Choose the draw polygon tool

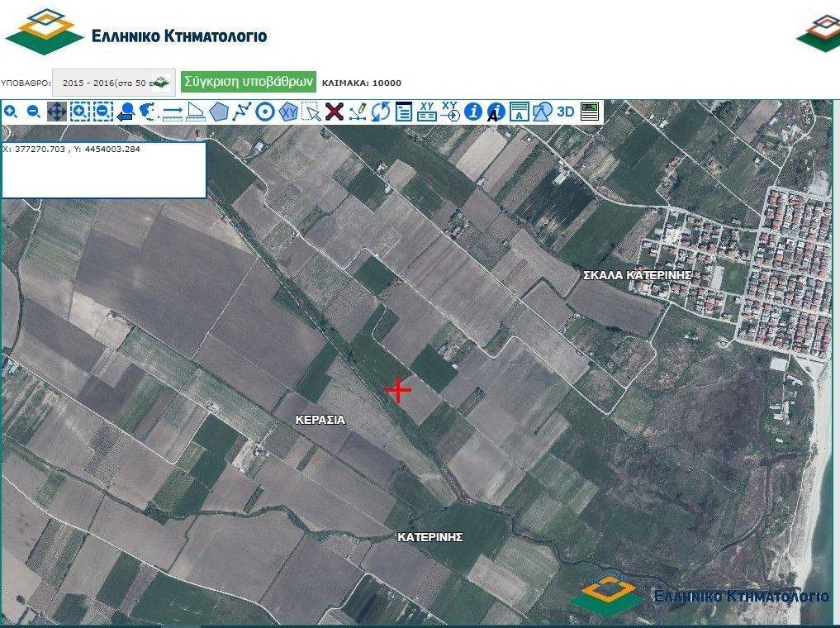tap(218, 112)
